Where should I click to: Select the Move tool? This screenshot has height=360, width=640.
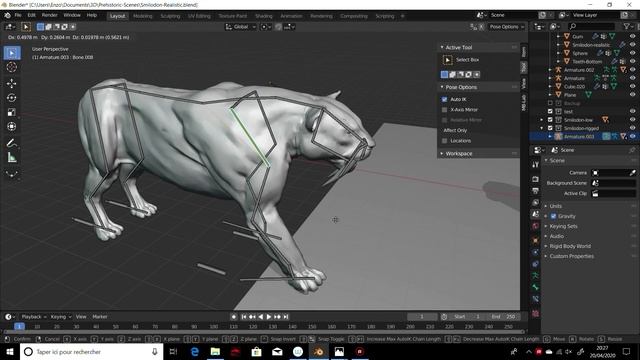tap(12, 83)
